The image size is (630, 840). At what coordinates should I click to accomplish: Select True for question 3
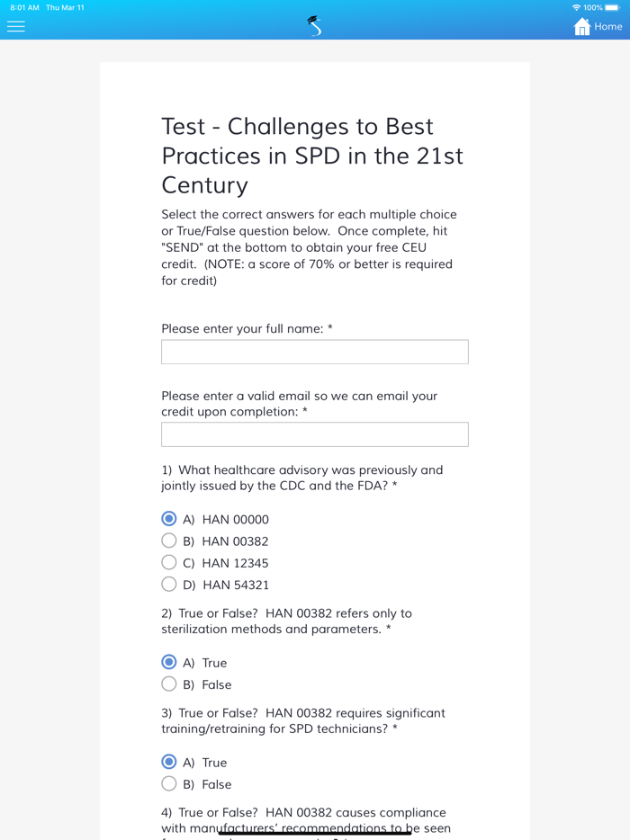pyautogui.click(x=169, y=762)
